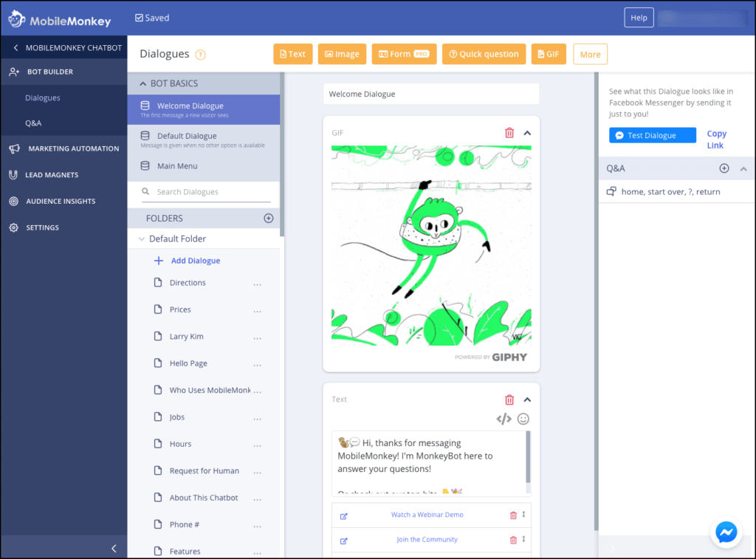The image size is (756, 559).
Task: Open options menu for Directions dialogue
Action: (258, 284)
